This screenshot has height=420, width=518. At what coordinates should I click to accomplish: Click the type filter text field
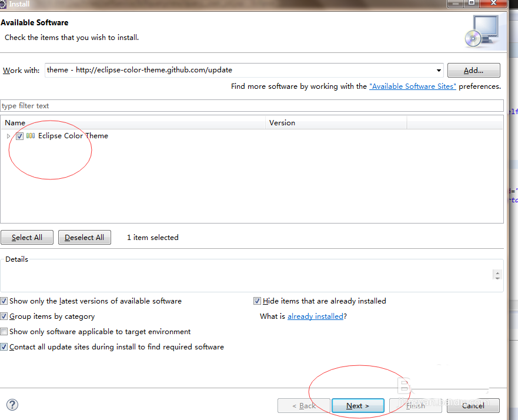pos(252,106)
